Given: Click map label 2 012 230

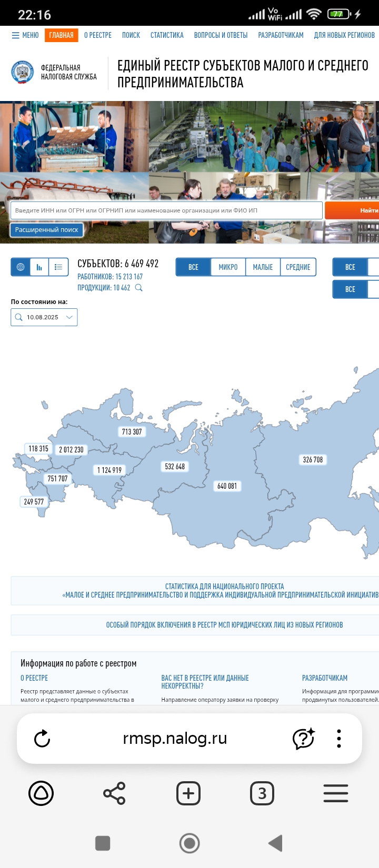Looking at the screenshot, I should [71, 450].
